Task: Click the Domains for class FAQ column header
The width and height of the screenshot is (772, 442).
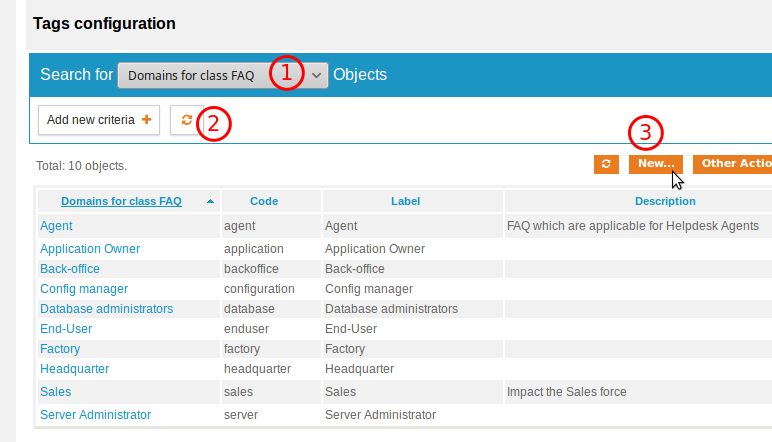Action: [x=121, y=201]
